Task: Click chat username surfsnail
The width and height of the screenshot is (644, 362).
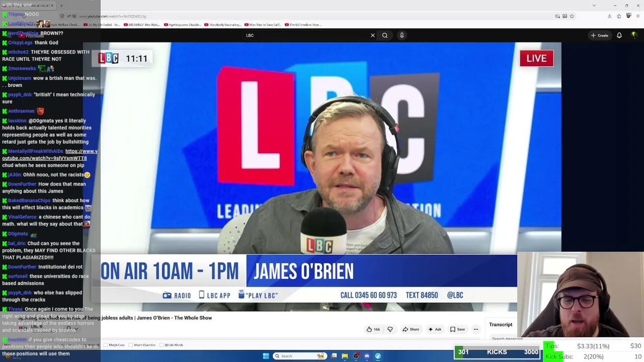Action: click(x=18, y=276)
